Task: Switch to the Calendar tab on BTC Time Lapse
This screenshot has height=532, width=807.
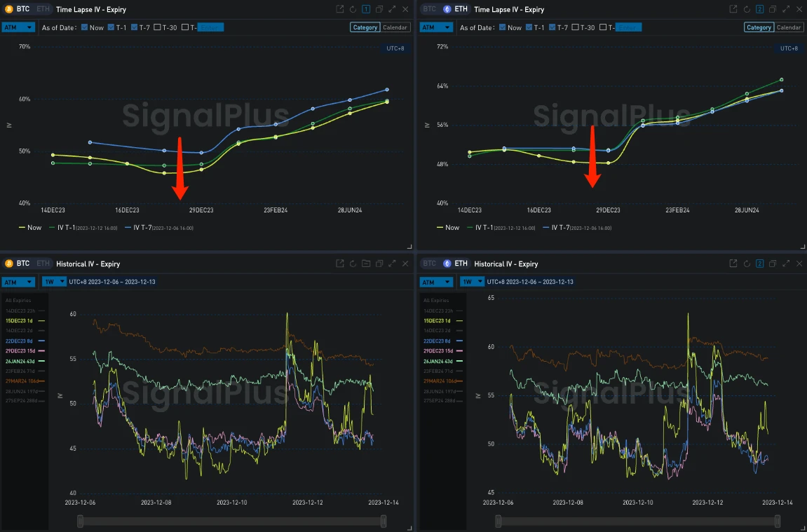Action: tap(395, 27)
